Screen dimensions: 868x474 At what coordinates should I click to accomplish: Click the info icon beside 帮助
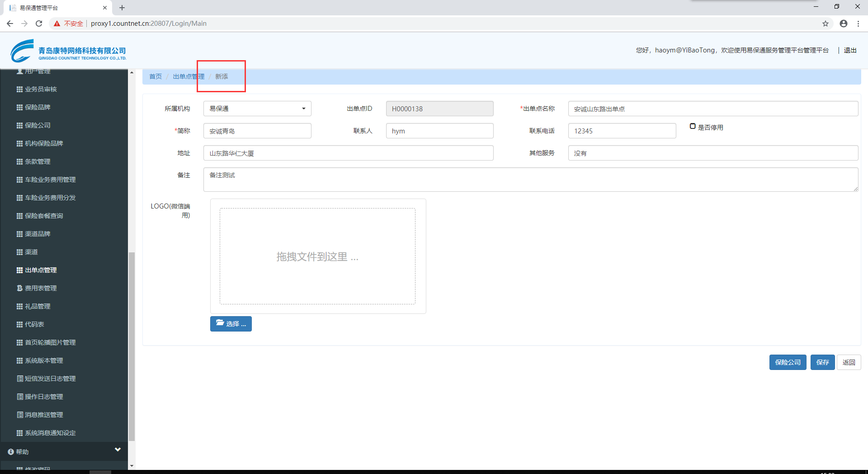tap(11, 452)
